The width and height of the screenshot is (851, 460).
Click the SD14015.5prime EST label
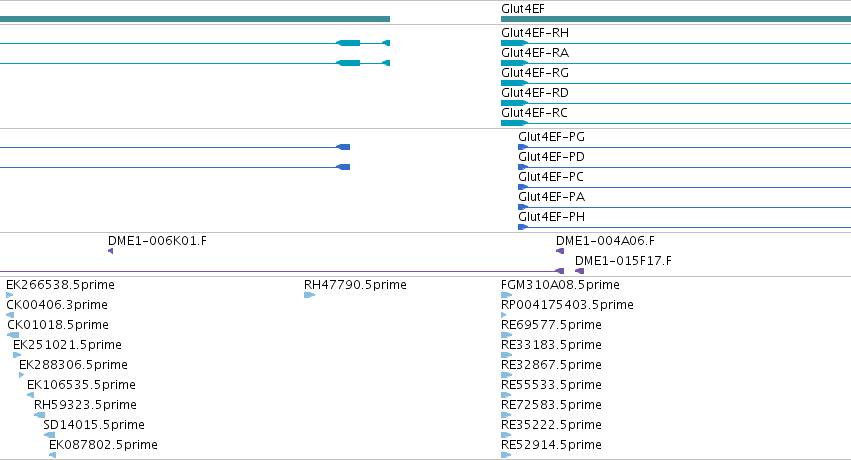click(94, 425)
